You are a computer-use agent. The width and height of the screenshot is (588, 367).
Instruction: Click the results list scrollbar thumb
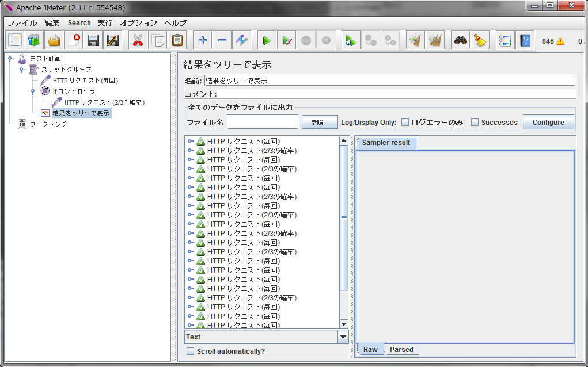click(x=343, y=217)
